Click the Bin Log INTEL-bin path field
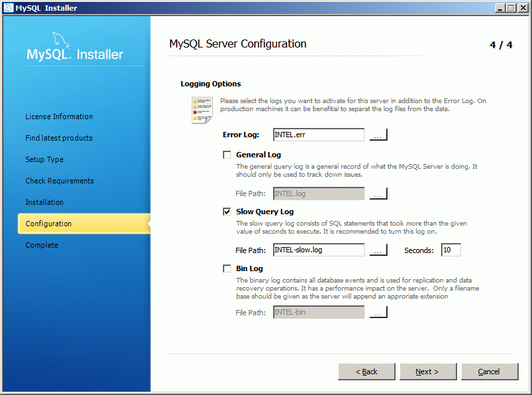This screenshot has height=395, width=532. click(x=319, y=312)
